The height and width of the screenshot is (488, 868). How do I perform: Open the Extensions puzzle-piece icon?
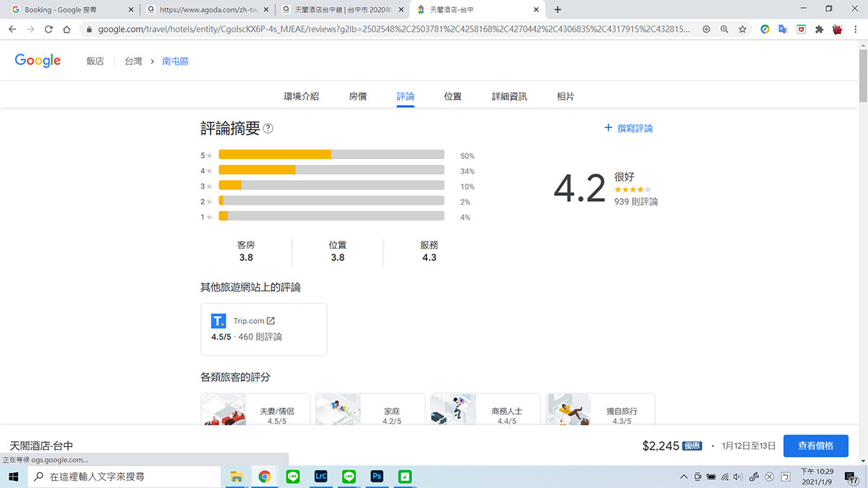click(x=819, y=29)
